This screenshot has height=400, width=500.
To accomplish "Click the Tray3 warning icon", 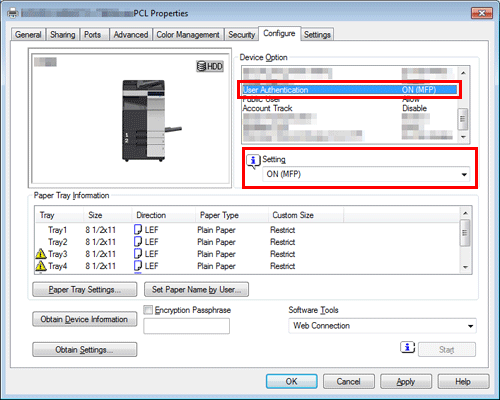I will click(41, 254).
